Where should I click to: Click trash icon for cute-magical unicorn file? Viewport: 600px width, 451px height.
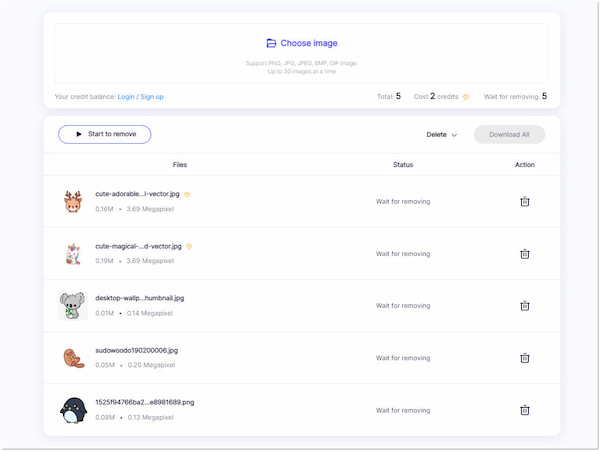click(524, 254)
